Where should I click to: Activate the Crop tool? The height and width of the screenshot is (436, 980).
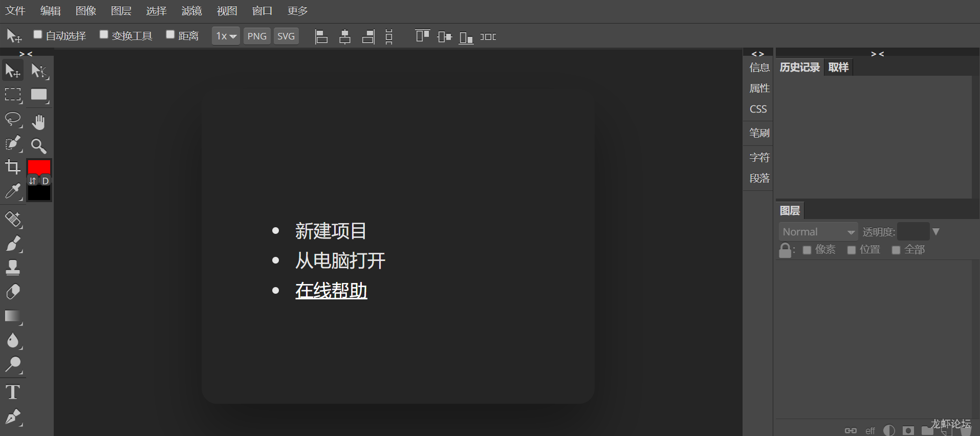click(x=13, y=167)
